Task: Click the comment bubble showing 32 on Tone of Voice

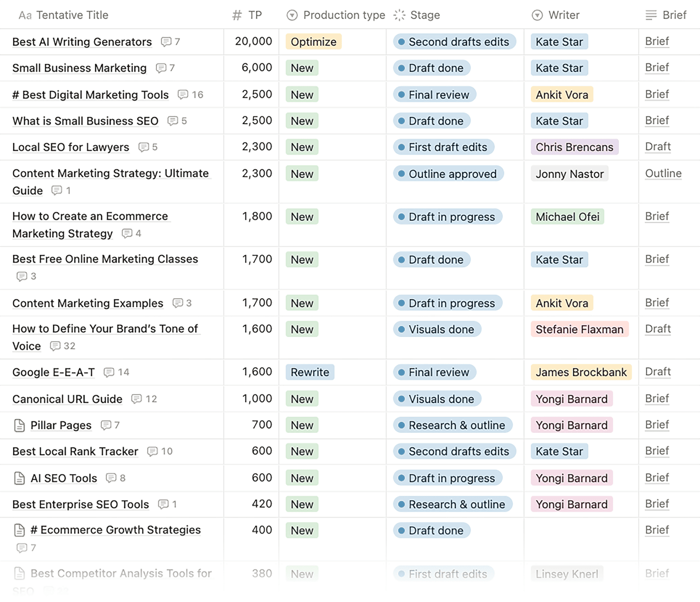Action: [56, 346]
